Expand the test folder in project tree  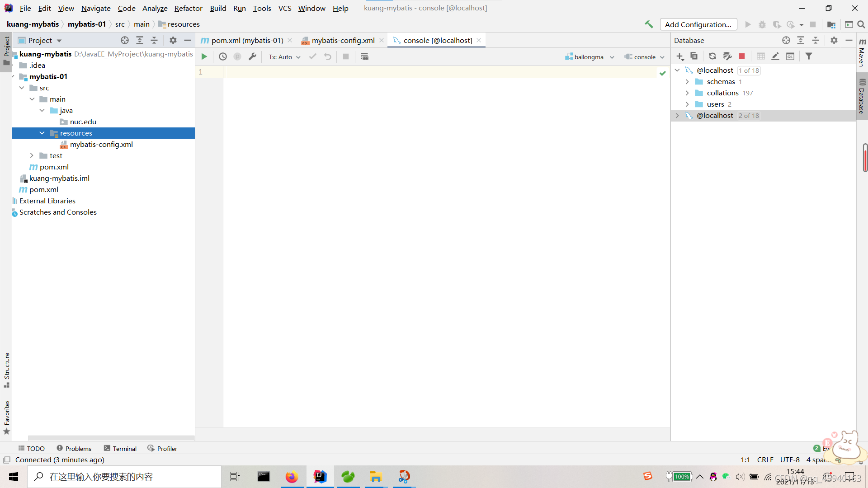[32, 155]
